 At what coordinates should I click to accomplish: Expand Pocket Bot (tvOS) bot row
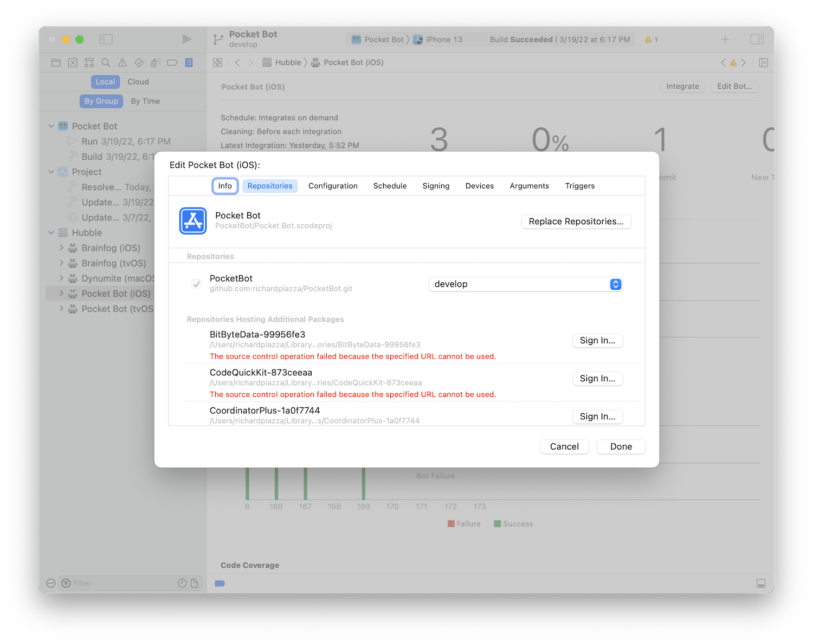(x=61, y=309)
